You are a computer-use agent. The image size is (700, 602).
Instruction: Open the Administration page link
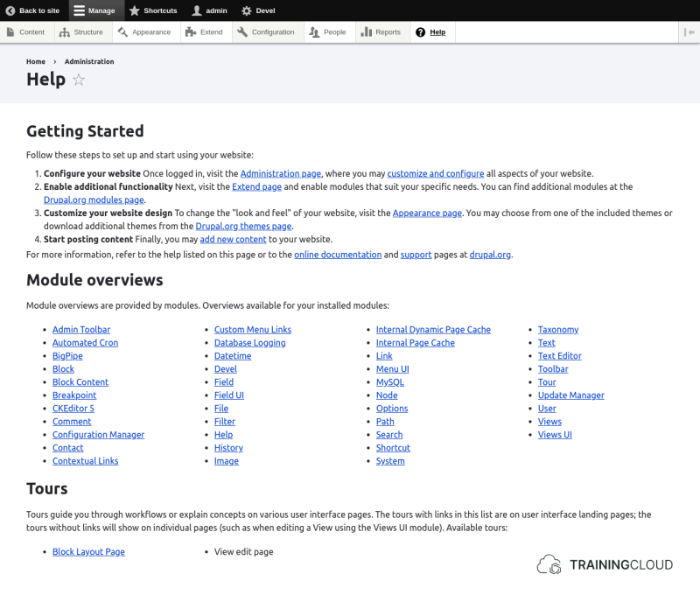click(280, 174)
